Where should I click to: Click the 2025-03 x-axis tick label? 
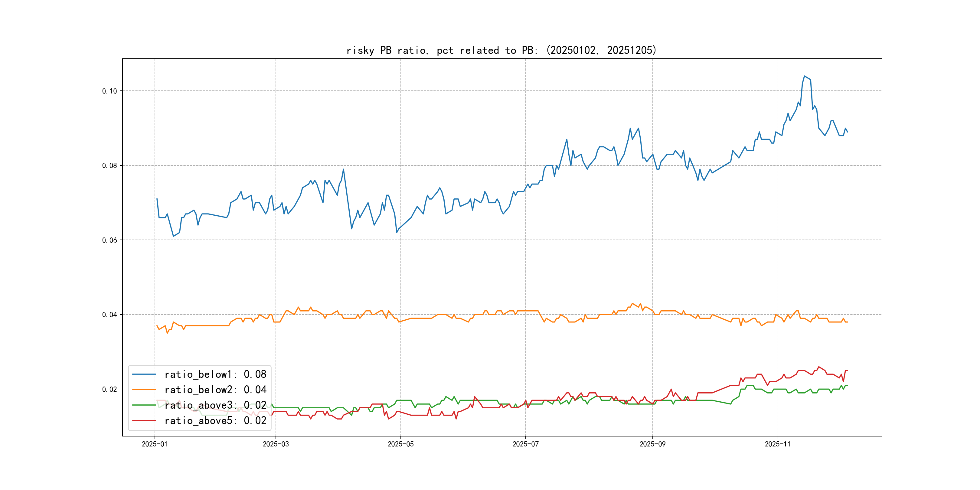(276, 444)
